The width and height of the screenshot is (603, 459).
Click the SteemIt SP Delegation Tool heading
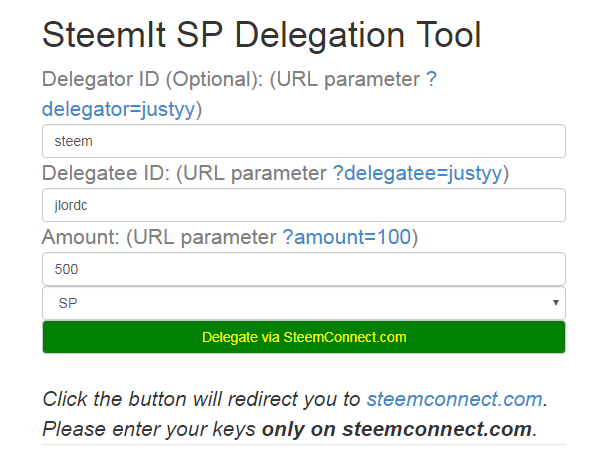click(262, 36)
